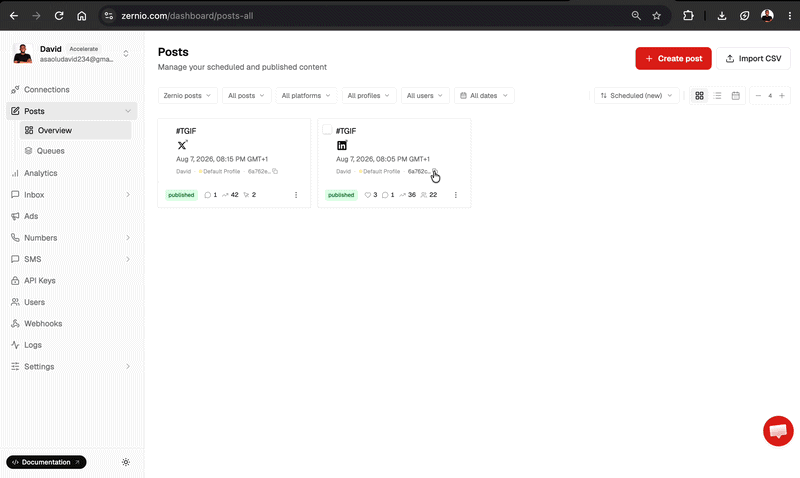Open the All users filter dropdown
The image size is (800, 478).
(425, 95)
